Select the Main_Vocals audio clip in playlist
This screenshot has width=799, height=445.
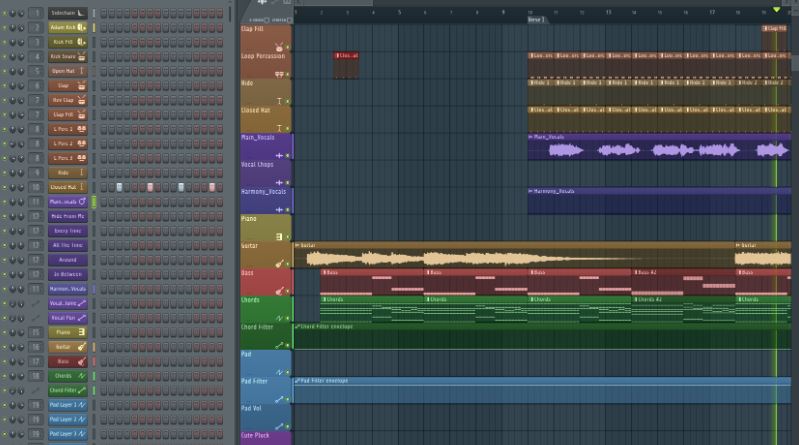click(x=659, y=147)
